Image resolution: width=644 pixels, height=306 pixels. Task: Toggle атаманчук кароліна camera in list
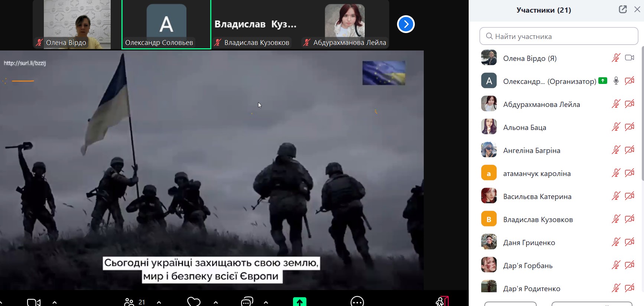[630, 173]
